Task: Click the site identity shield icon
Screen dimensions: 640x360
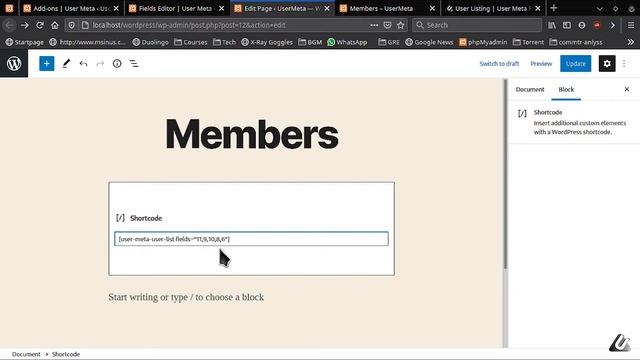Action: (71, 25)
